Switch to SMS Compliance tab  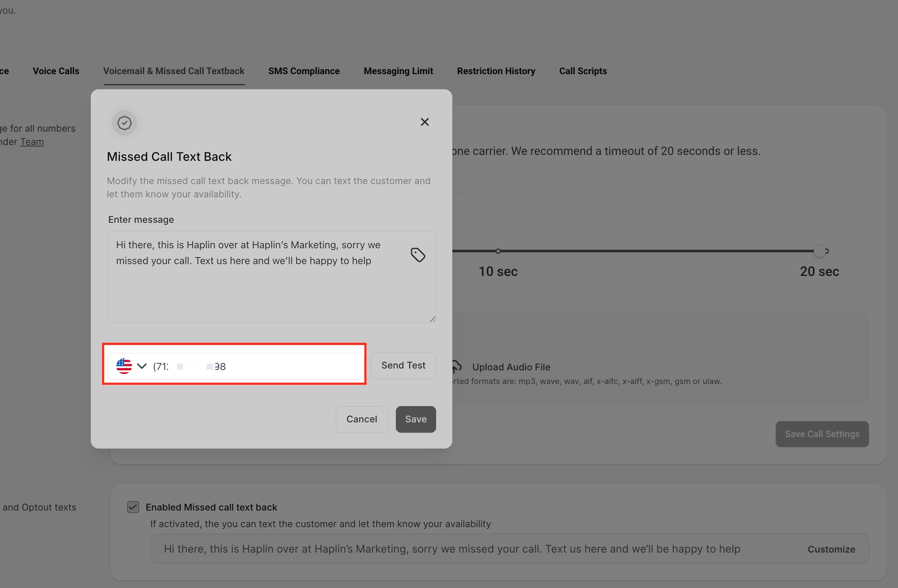304,71
